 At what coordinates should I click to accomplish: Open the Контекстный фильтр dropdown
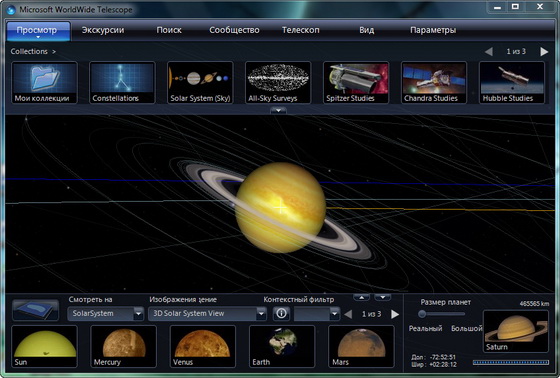pos(316,314)
